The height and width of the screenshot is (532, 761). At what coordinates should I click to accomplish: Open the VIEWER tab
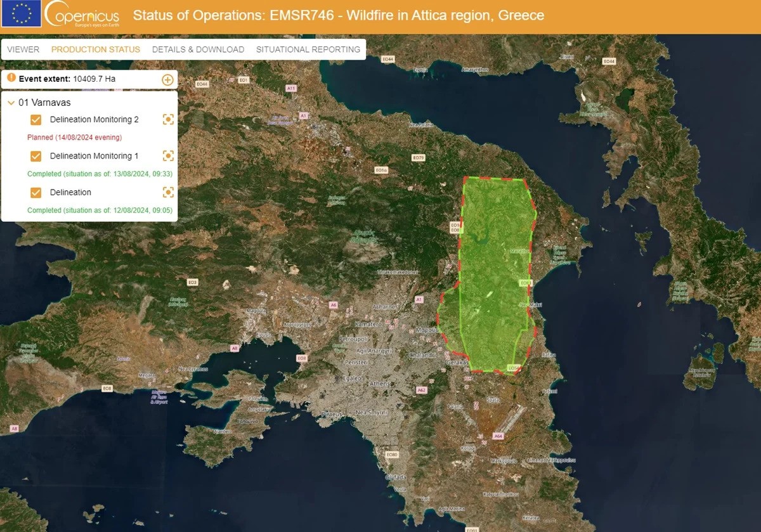click(x=23, y=49)
